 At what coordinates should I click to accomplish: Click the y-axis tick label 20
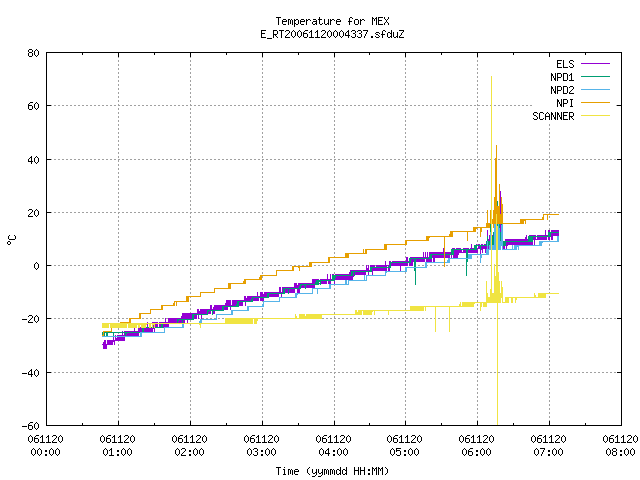coord(33,213)
